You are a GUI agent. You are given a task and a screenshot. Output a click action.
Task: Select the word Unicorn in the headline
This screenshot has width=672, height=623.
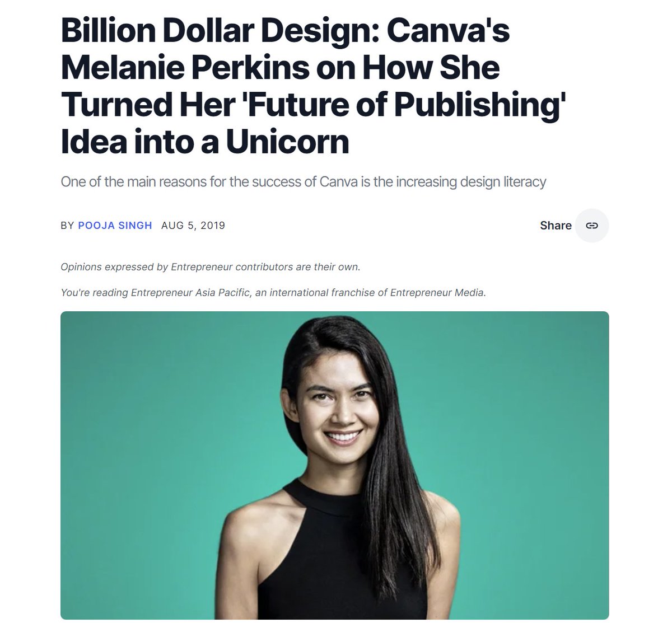point(287,142)
